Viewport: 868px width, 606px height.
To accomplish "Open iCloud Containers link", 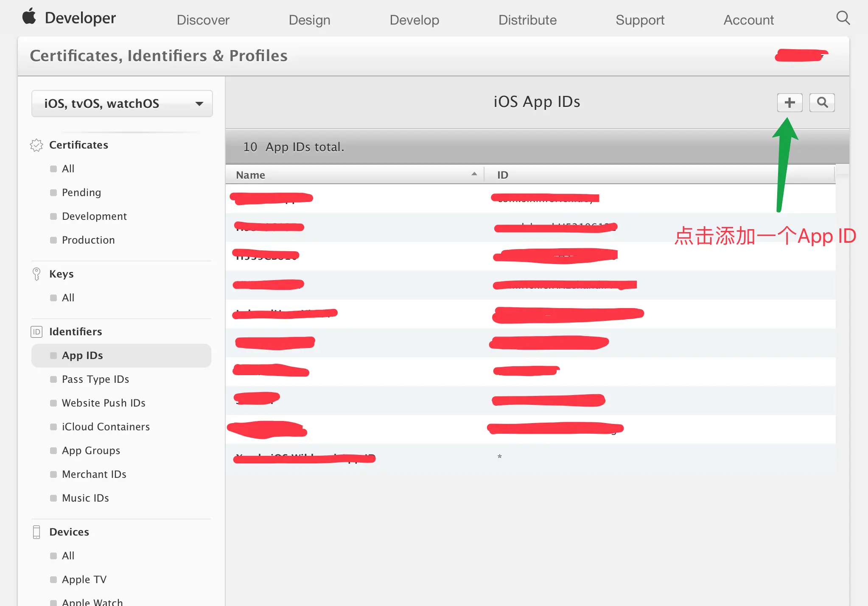I will point(106,427).
